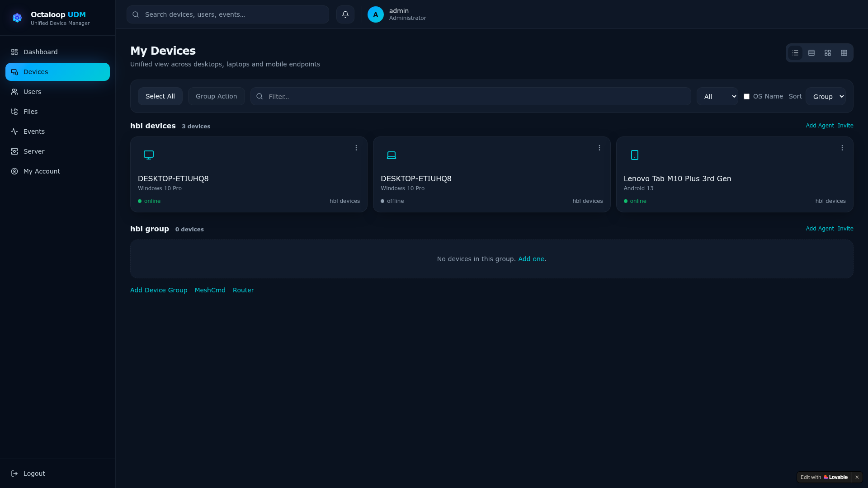Switch to the four-square grid view icon
868x488 pixels.
click(828, 53)
